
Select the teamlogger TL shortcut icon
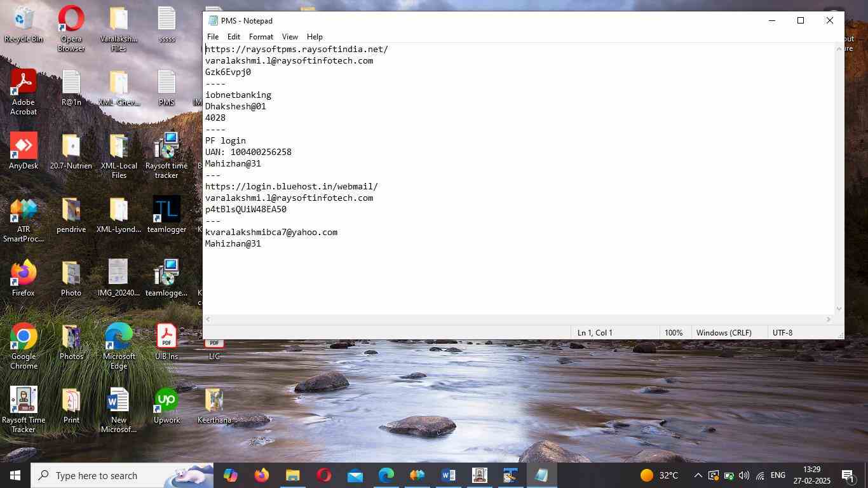[x=166, y=215]
